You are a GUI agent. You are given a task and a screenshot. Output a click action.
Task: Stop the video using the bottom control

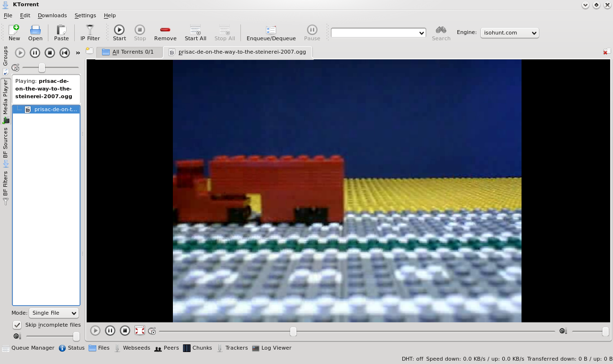[125, 330]
